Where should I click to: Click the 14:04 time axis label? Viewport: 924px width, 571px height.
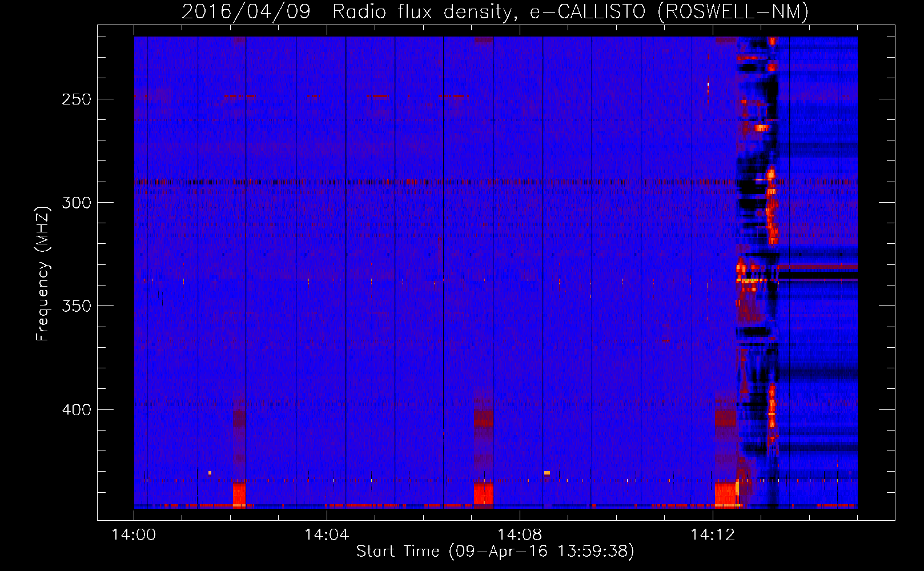coord(327,534)
